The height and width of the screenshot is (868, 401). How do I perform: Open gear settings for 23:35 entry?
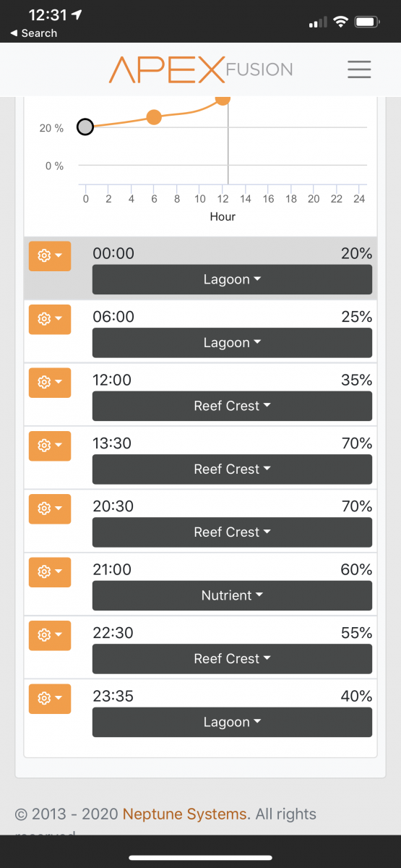pos(50,699)
